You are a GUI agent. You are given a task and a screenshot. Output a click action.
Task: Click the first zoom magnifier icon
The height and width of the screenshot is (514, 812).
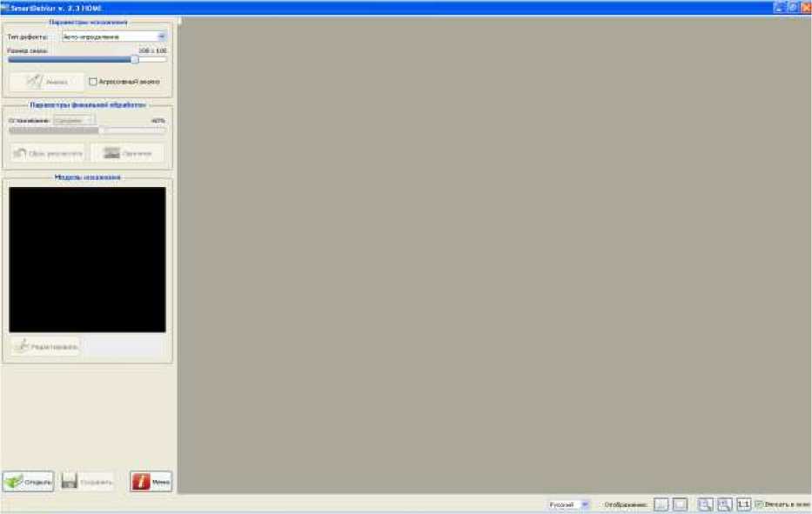(705, 504)
